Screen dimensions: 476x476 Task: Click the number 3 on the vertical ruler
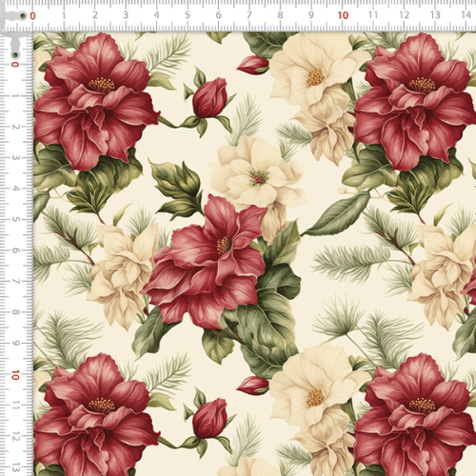[x=15, y=157]
